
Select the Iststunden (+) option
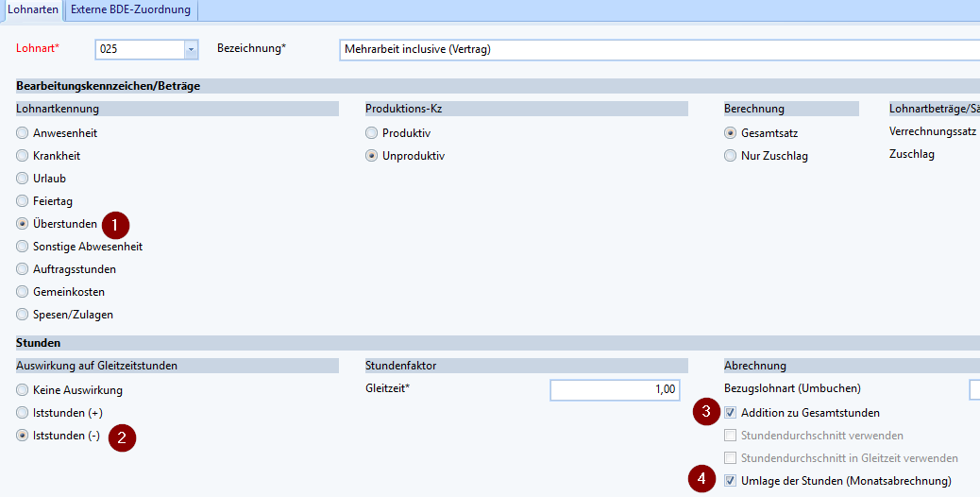(23, 413)
